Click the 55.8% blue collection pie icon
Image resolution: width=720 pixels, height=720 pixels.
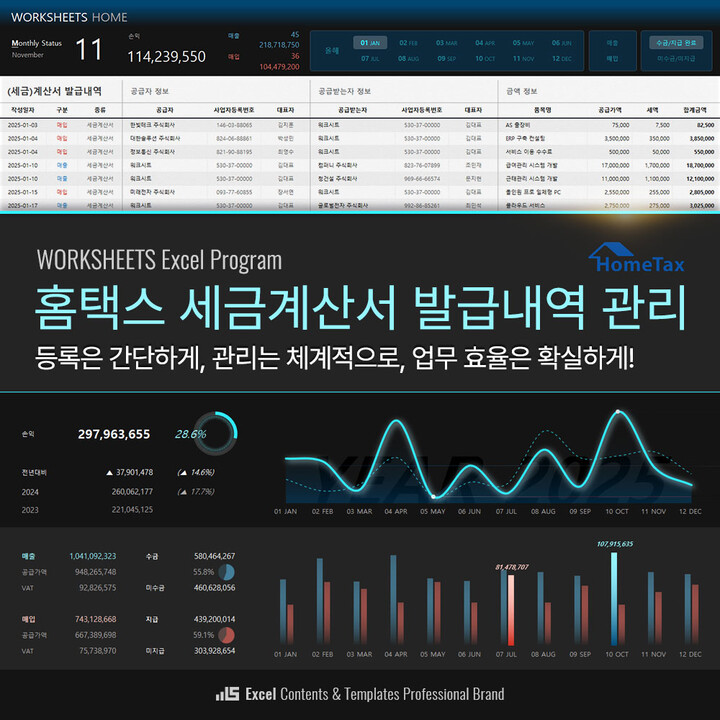pos(226,572)
